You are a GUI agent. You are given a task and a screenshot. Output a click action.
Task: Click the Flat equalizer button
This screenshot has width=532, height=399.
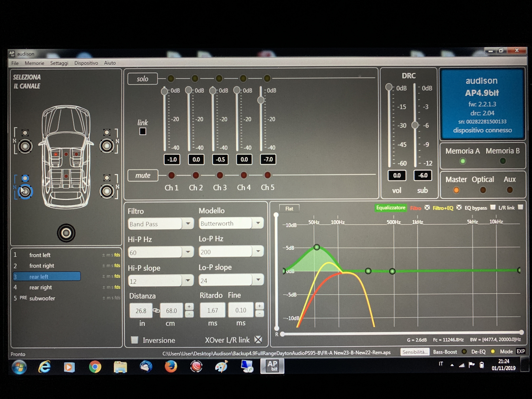click(x=289, y=208)
